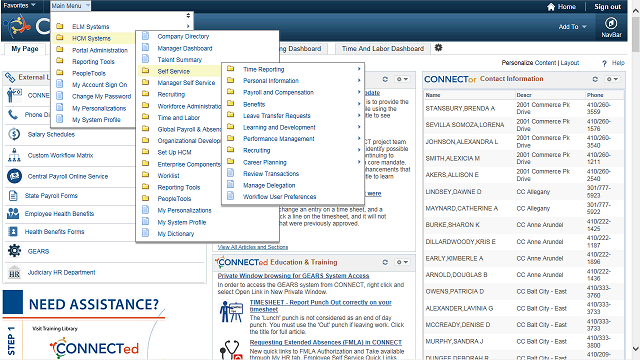Refresh the news pagelet left of Contact Information

click(x=385, y=79)
